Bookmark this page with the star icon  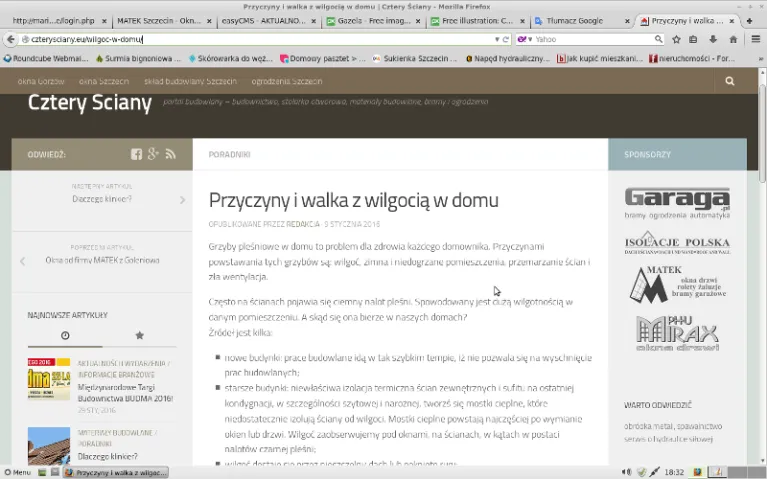click(677, 39)
